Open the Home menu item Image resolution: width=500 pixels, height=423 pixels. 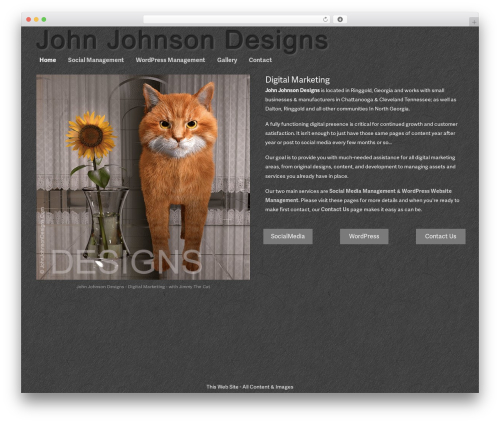tap(48, 60)
